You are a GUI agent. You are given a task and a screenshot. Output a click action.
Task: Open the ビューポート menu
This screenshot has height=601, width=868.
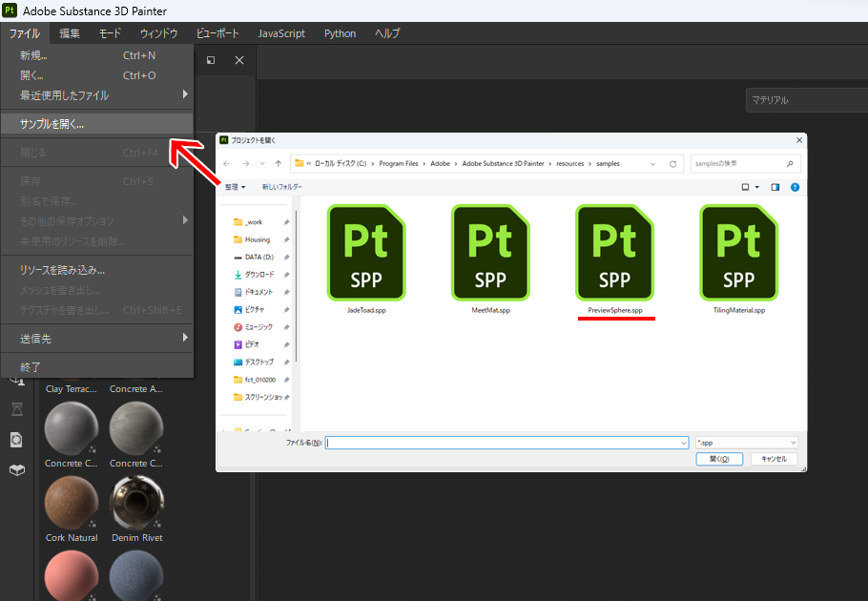coord(217,33)
